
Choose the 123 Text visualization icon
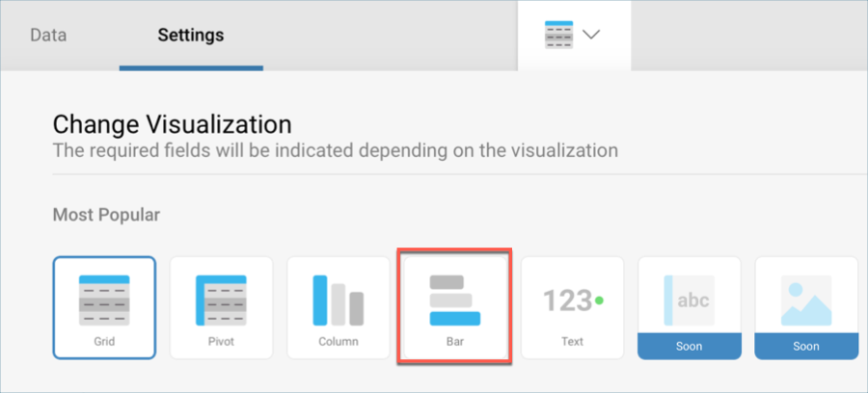point(572,301)
